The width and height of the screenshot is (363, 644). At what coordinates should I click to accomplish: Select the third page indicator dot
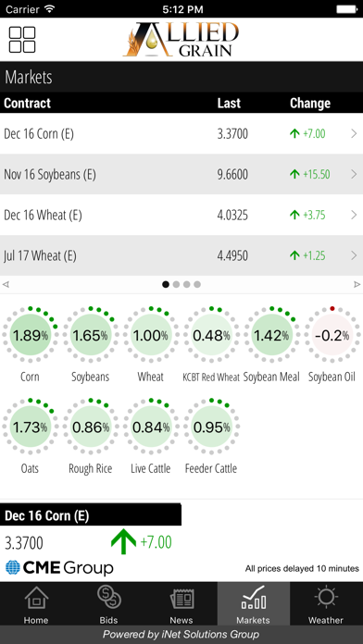click(187, 284)
